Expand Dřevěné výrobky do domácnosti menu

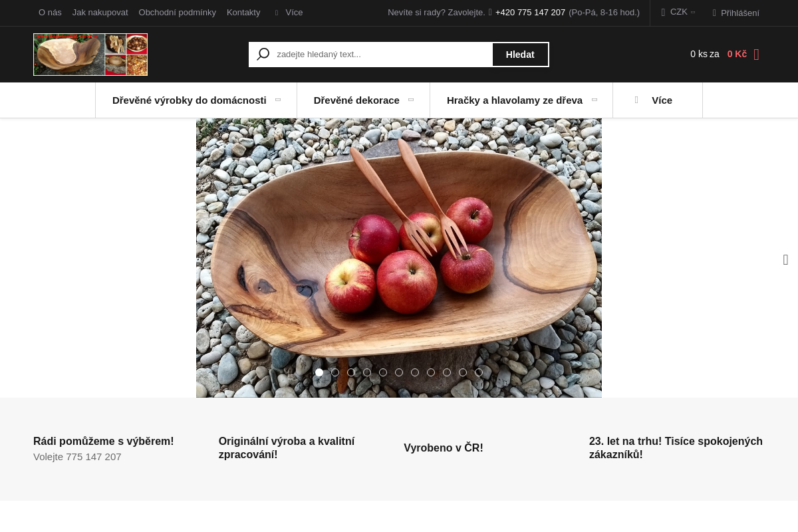(196, 100)
